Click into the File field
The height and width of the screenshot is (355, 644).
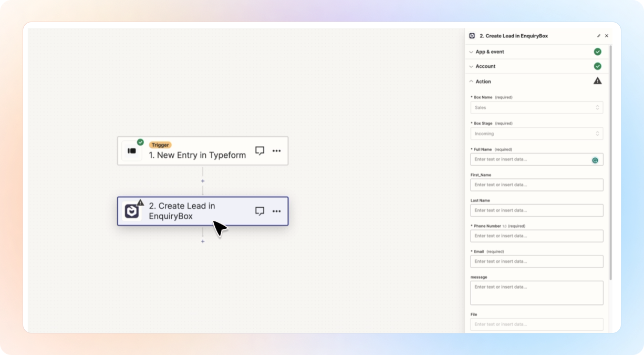point(536,324)
